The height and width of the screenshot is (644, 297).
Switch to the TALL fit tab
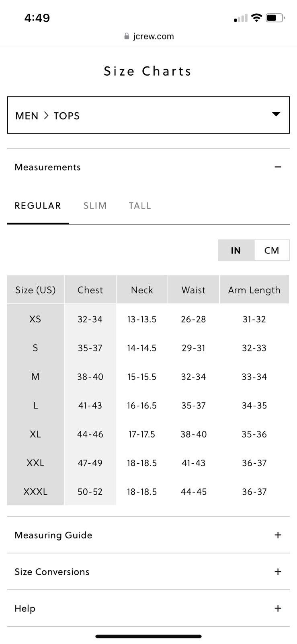(140, 206)
